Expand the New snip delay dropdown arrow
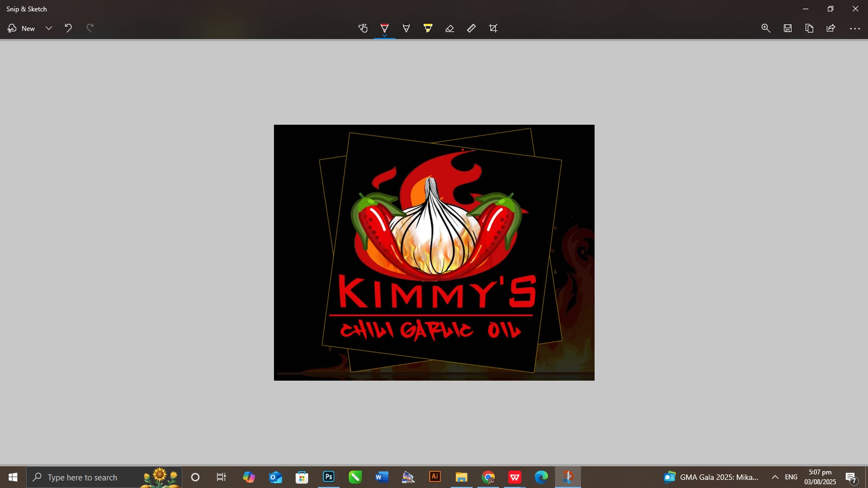The height and width of the screenshot is (488, 868). (49, 28)
